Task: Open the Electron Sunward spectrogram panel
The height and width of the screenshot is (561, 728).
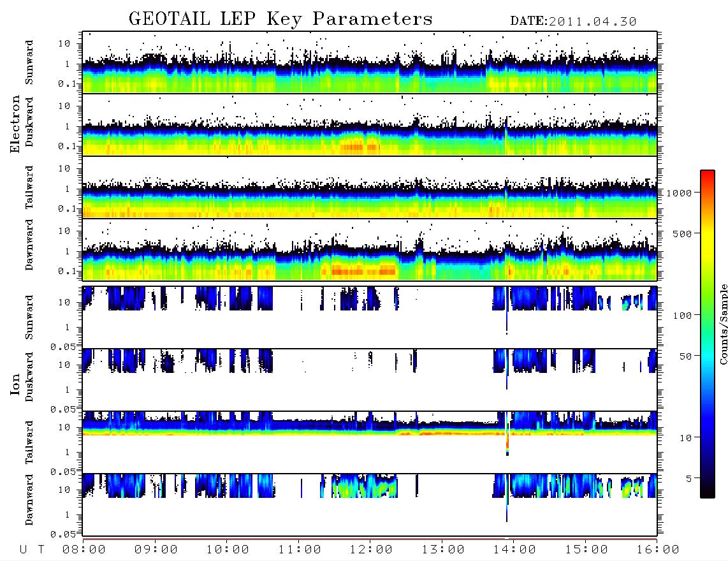Action: [x=370, y=62]
